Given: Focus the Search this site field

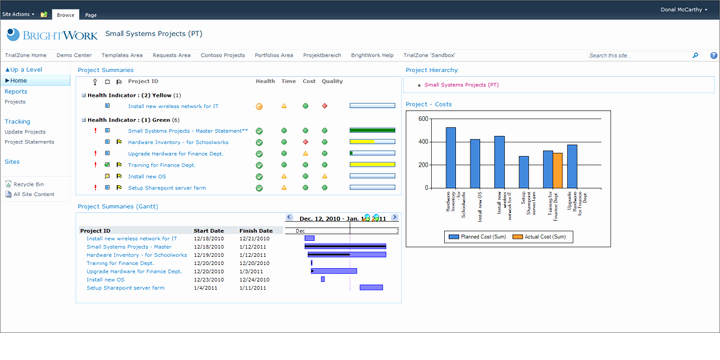Looking at the screenshot, I should point(639,56).
